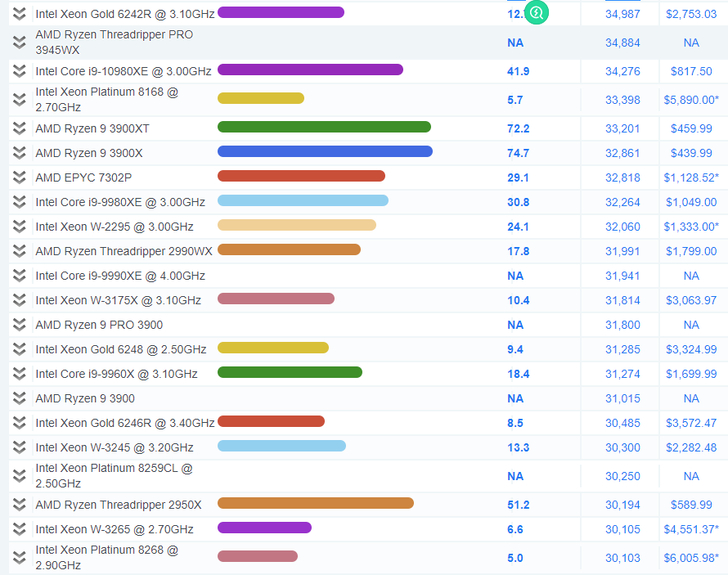728x575 pixels.
Task: Open AMD Ryzen 9 3900X link
Action: tap(89, 153)
